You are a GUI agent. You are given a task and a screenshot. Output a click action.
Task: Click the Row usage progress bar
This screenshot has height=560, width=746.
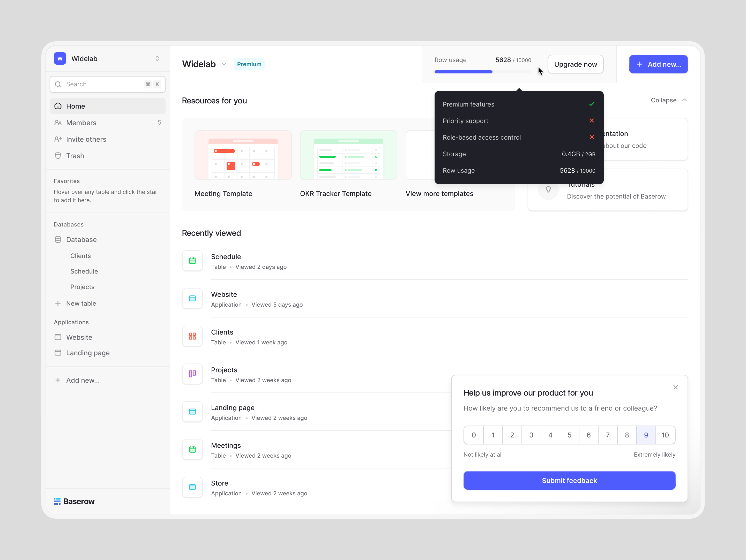click(483, 72)
